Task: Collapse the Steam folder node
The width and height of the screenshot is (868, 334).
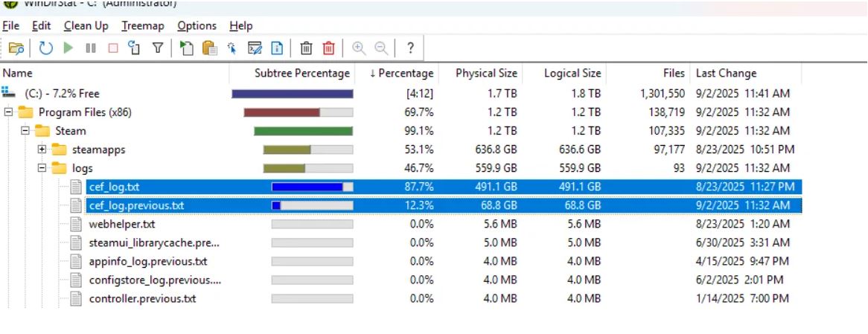Action: (x=25, y=131)
